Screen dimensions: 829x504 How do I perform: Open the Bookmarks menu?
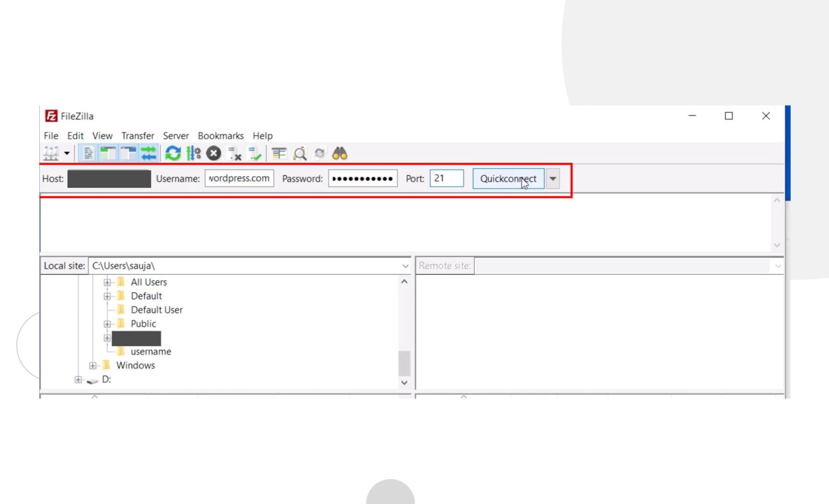[x=220, y=136]
